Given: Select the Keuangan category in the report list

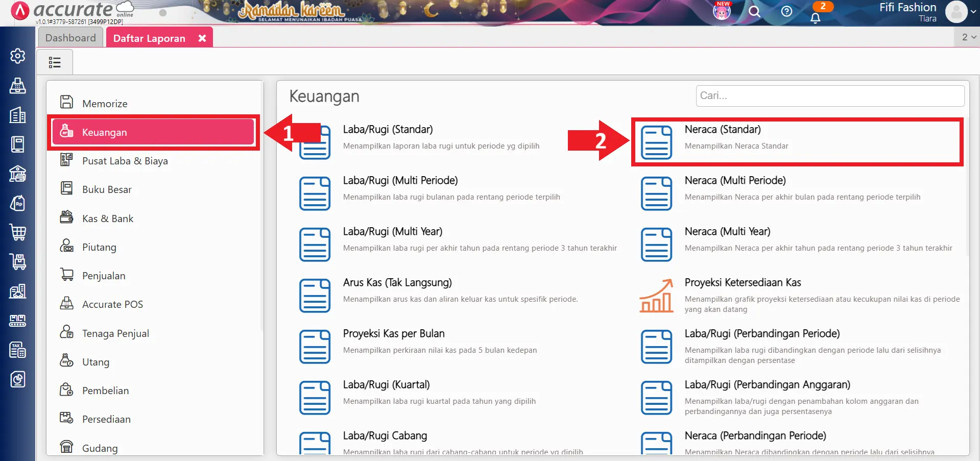Looking at the screenshot, I should pyautogui.click(x=104, y=132).
